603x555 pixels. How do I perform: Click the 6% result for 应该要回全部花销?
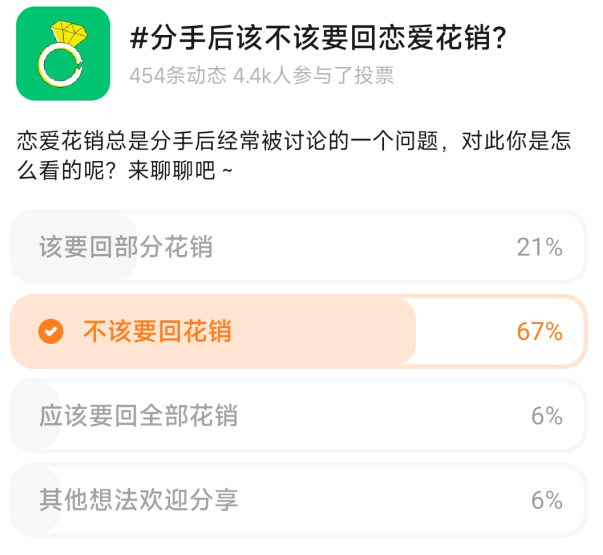coord(546,415)
